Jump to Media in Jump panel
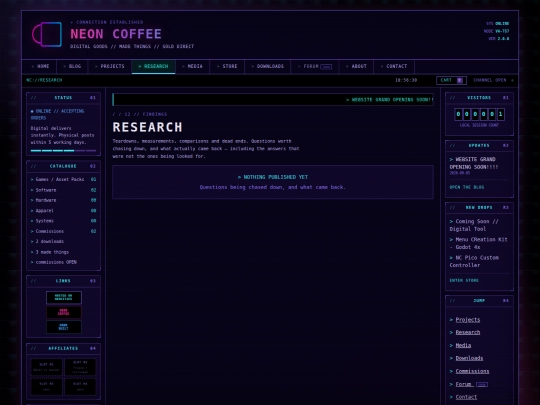 (x=463, y=345)
